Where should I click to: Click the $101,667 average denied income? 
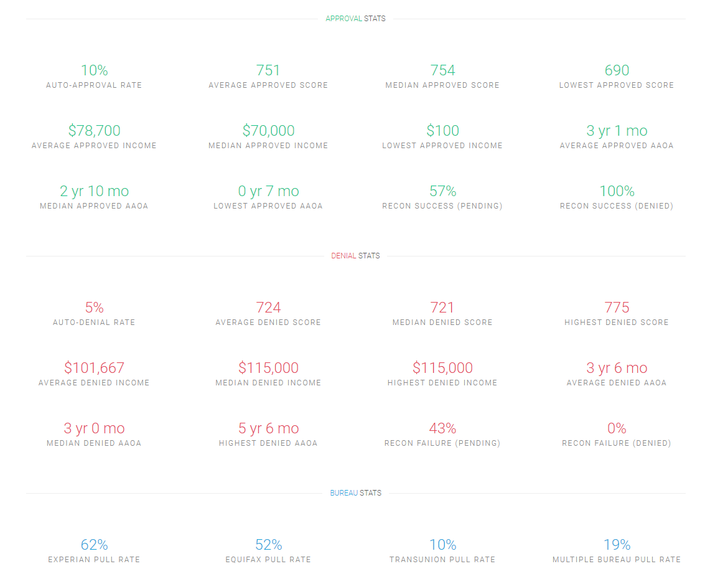(x=94, y=369)
